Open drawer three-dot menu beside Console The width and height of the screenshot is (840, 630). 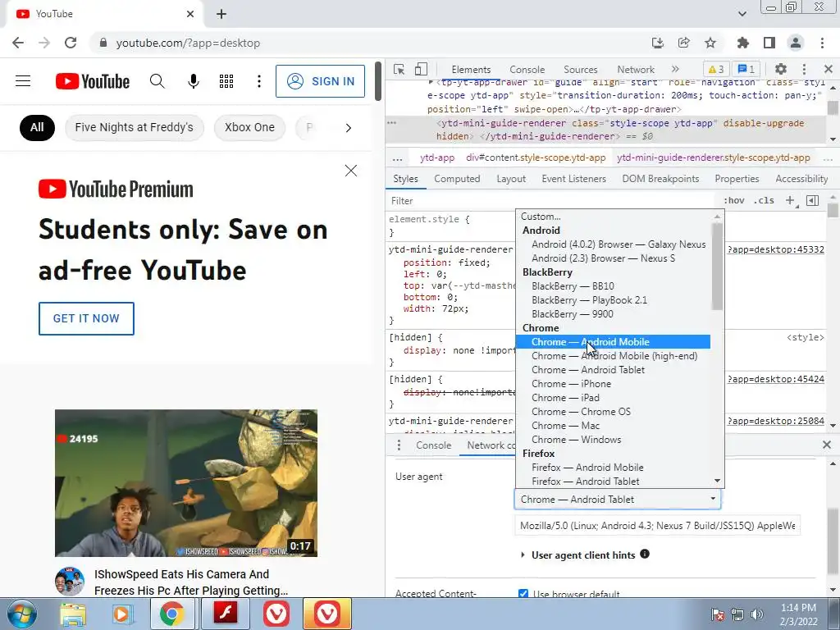point(399,445)
